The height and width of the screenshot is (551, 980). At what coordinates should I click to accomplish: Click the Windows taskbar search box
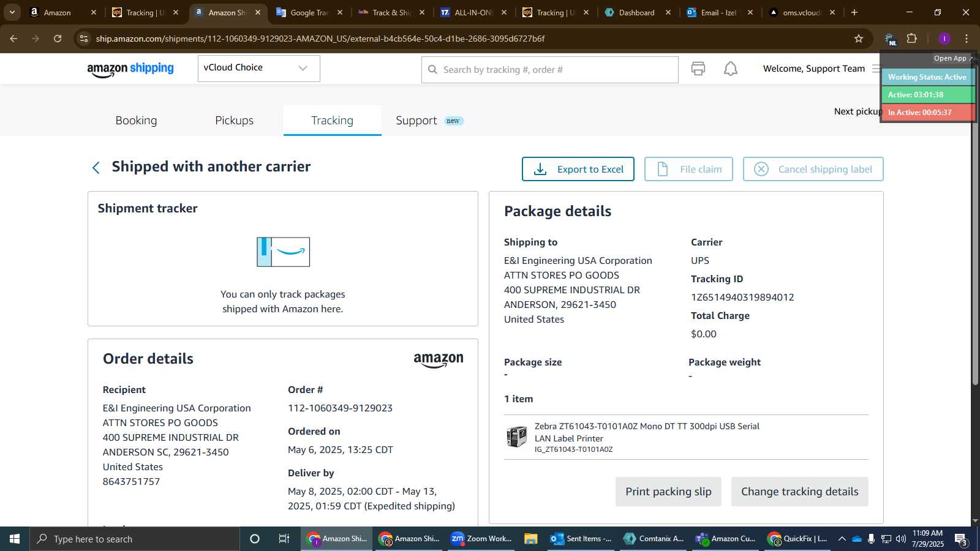[134, 539]
